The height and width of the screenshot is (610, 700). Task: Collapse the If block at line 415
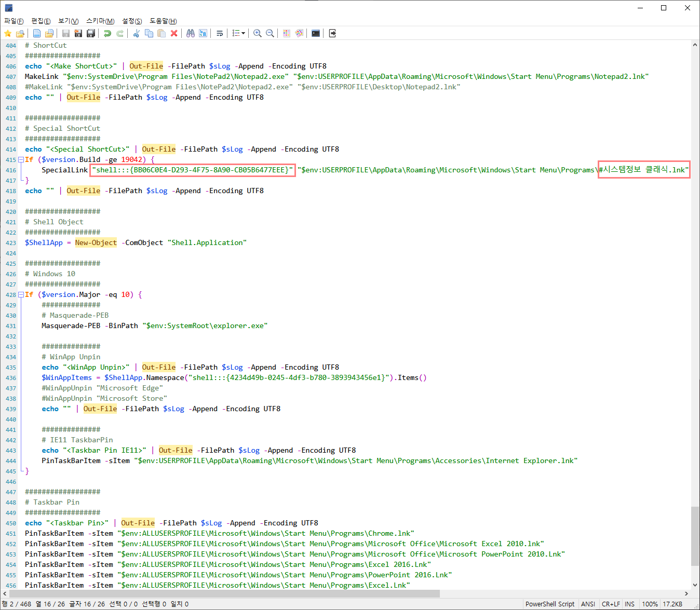[21, 159]
